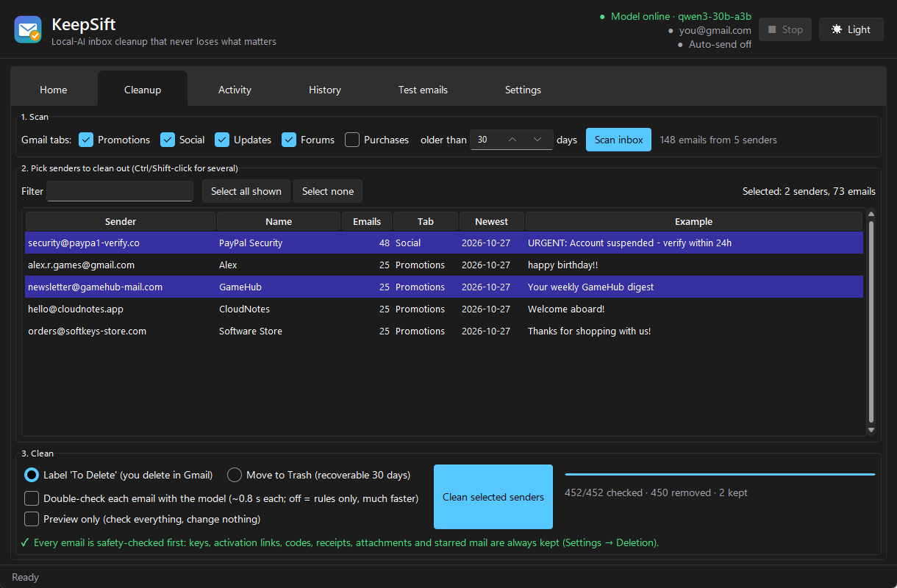Click the green safety checkmark icon
This screenshot has height=588, width=897.
coord(25,542)
